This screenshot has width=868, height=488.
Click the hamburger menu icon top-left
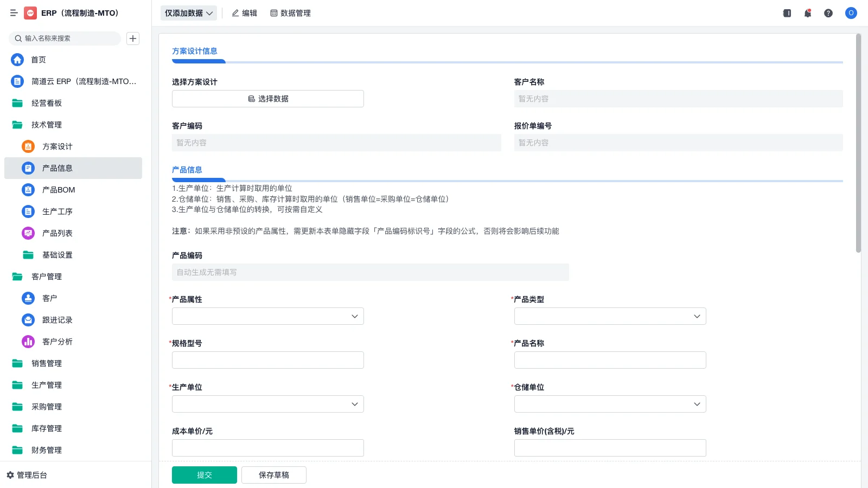(x=14, y=13)
